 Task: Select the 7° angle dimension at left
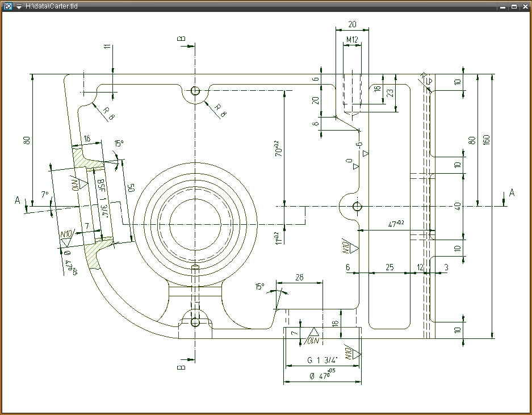point(44,195)
